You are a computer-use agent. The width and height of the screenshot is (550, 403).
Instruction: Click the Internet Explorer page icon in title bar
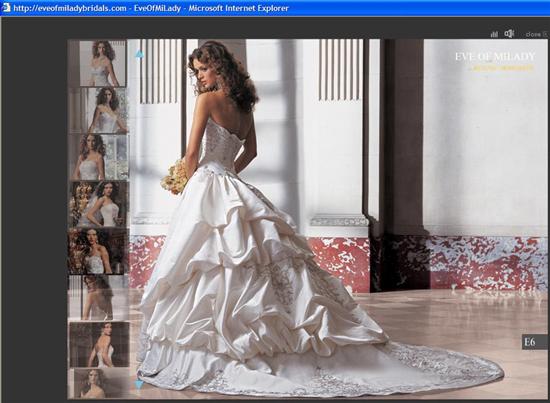[6, 8]
